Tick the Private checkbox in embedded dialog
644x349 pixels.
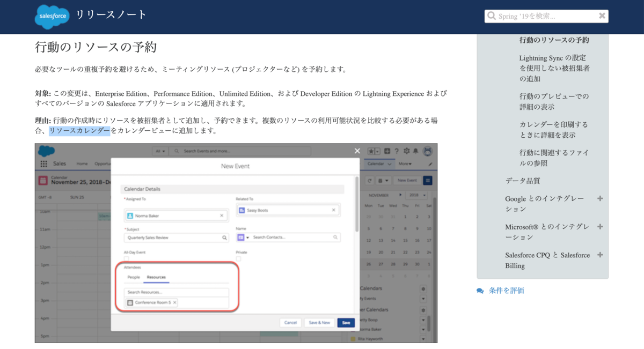(x=238, y=258)
